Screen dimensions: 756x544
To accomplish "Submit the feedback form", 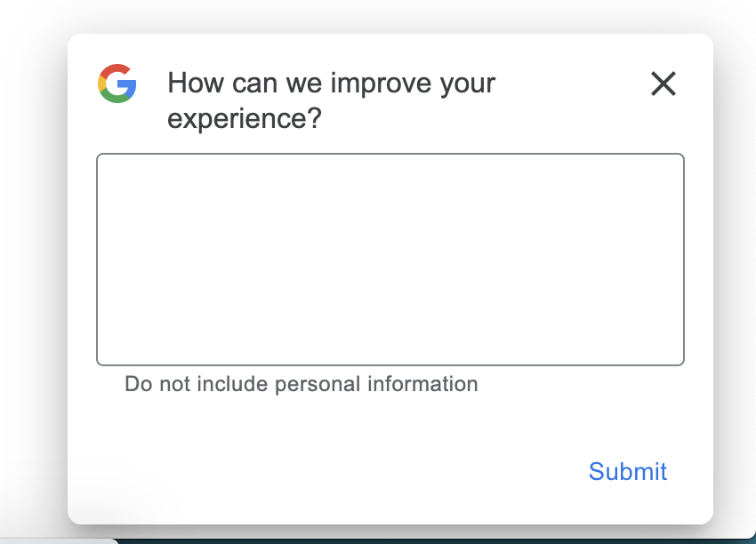I will (x=627, y=471).
